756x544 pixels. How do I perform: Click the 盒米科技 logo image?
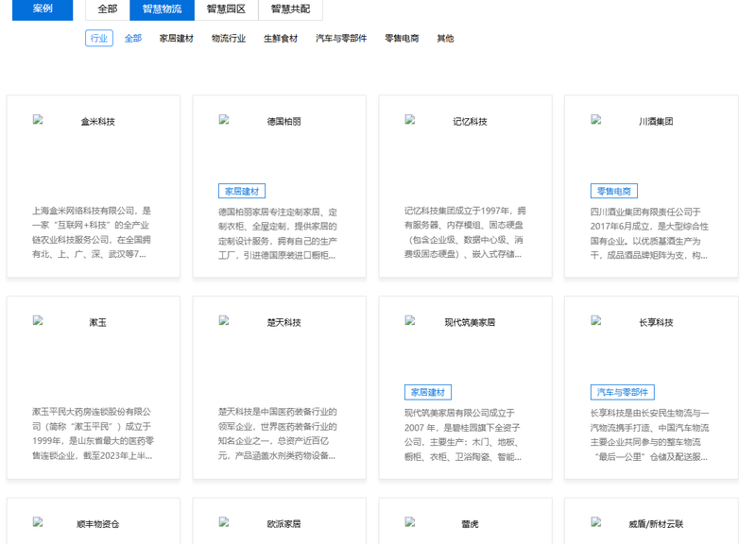93,121
